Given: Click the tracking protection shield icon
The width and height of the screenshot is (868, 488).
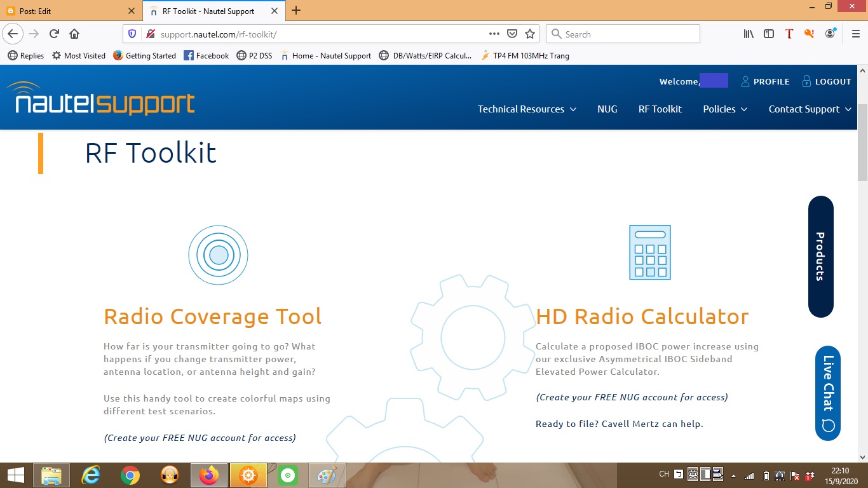Looking at the screenshot, I should click(x=132, y=34).
